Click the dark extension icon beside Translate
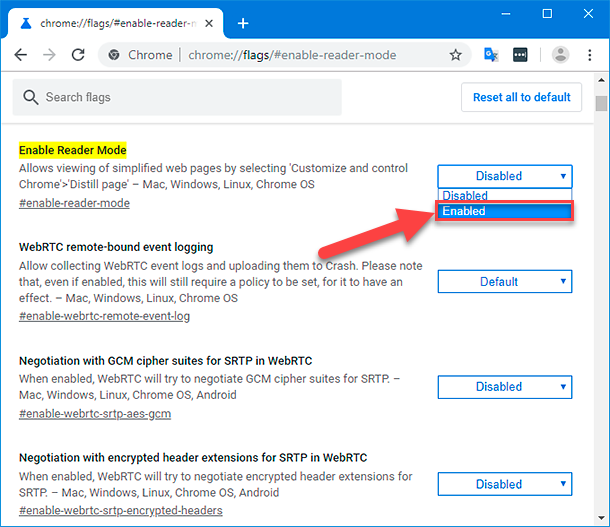Viewport: 610px width, 527px height. [520, 55]
